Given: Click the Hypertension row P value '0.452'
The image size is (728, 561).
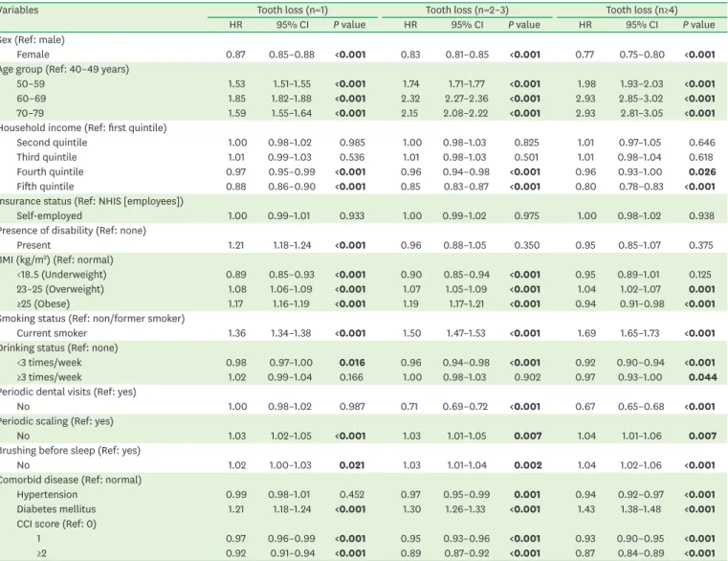Looking at the screenshot, I should tap(352, 495).
